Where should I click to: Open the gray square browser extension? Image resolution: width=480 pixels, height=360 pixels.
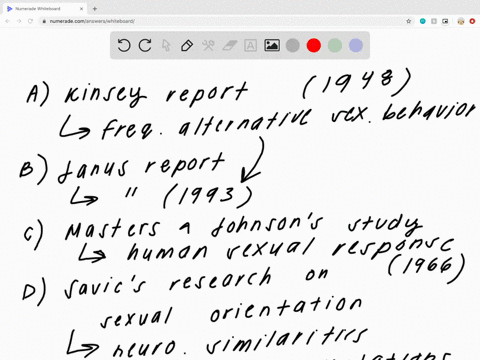pyautogui.click(x=434, y=21)
